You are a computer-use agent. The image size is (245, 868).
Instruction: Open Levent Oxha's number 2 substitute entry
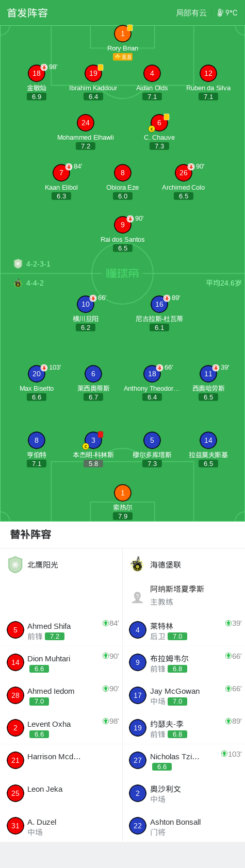[x=61, y=728]
